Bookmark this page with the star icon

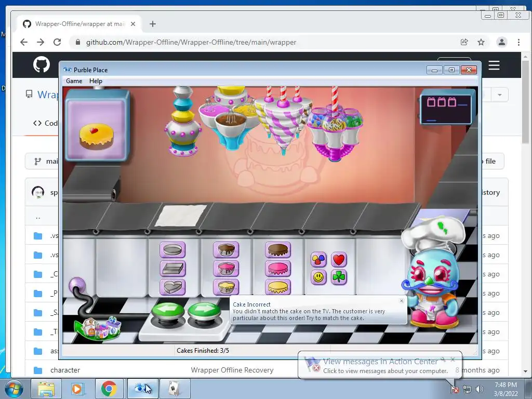(481, 42)
